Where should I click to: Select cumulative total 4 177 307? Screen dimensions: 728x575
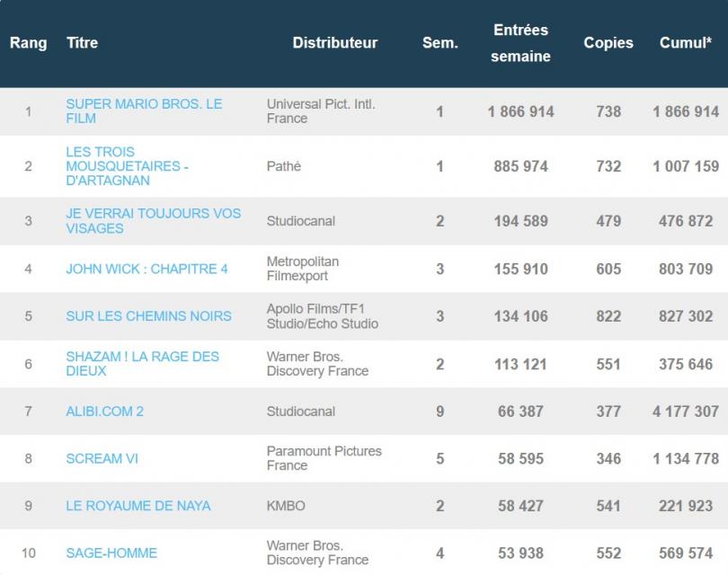[x=686, y=411]
